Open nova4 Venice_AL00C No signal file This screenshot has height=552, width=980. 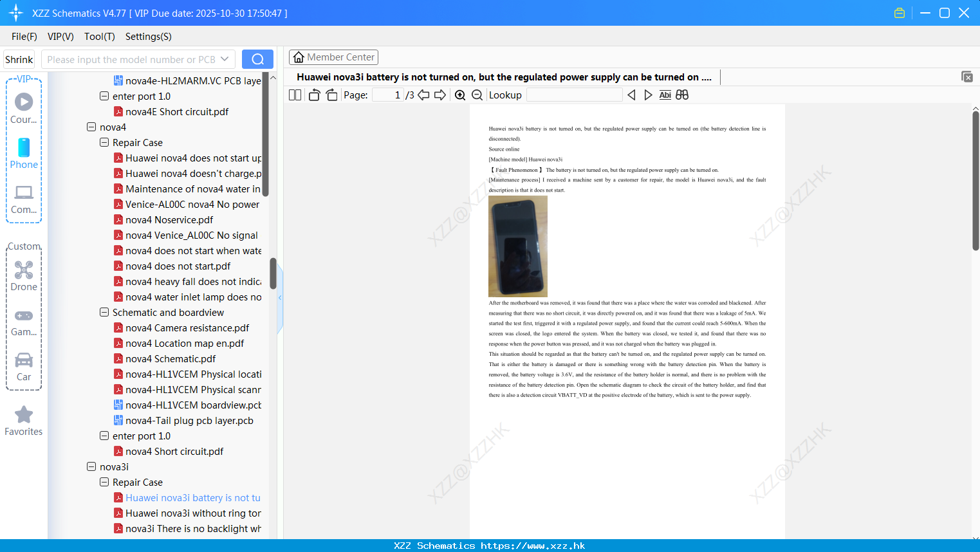(186, 235)
